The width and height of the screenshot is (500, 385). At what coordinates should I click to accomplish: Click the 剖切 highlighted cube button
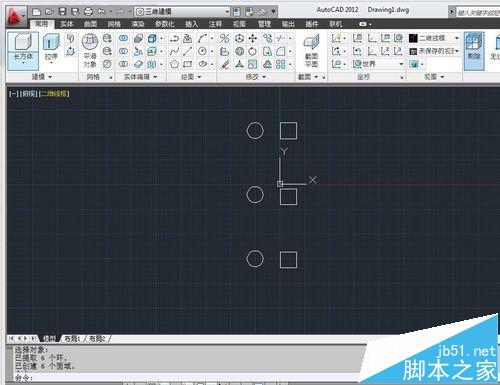point(474,51)
